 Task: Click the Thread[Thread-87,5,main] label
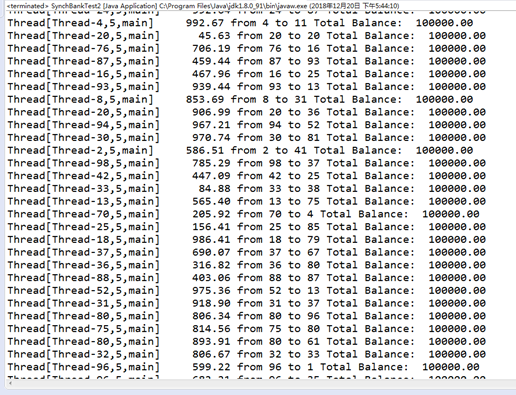coord(84,61)
